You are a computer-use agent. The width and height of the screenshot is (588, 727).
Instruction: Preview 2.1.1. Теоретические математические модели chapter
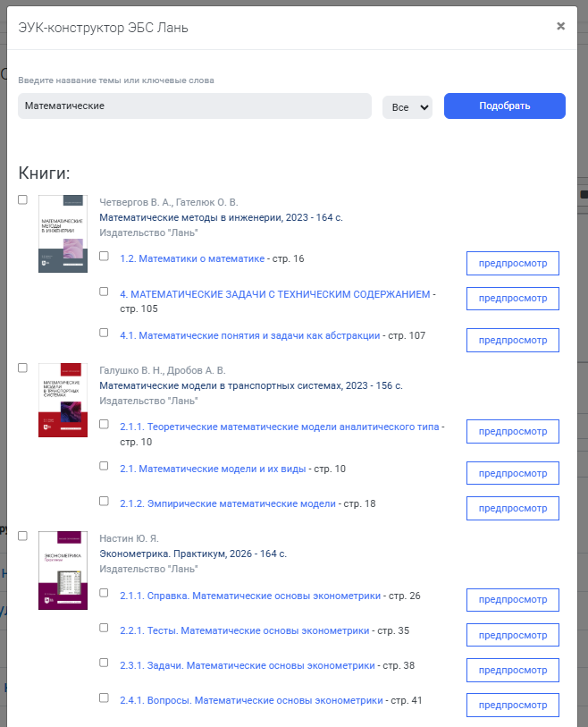[512, 431]
